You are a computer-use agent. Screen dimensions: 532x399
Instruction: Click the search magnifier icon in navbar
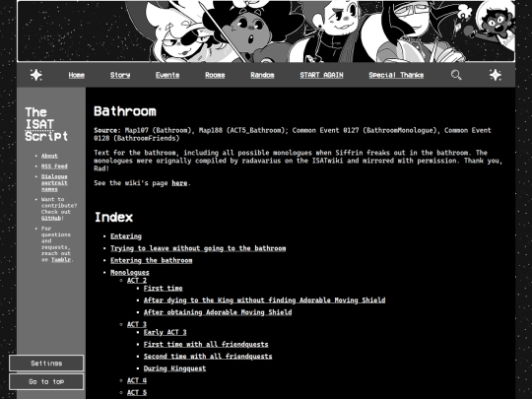[x=456, y=75]
